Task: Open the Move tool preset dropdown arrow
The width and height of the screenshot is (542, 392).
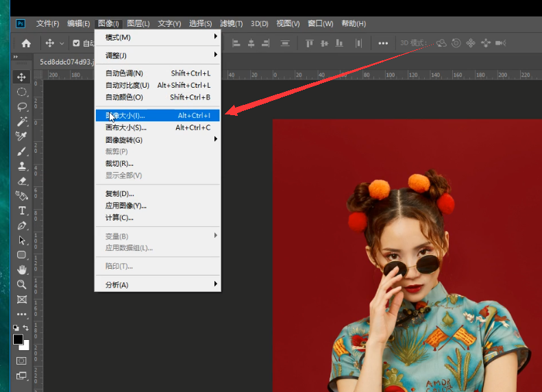Action: [62, 44]
